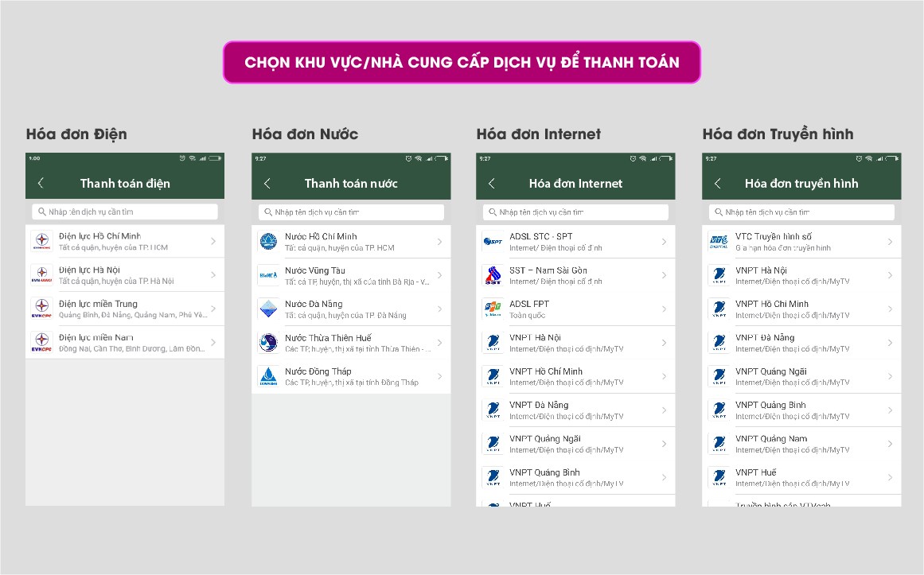
Task: Tap the Nước Hồ Chí Minh logo
Action: (268, 241)
